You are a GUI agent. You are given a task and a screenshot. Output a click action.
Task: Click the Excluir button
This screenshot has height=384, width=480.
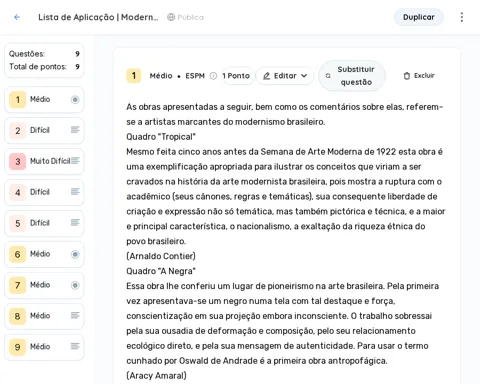[x=419, y=76]
